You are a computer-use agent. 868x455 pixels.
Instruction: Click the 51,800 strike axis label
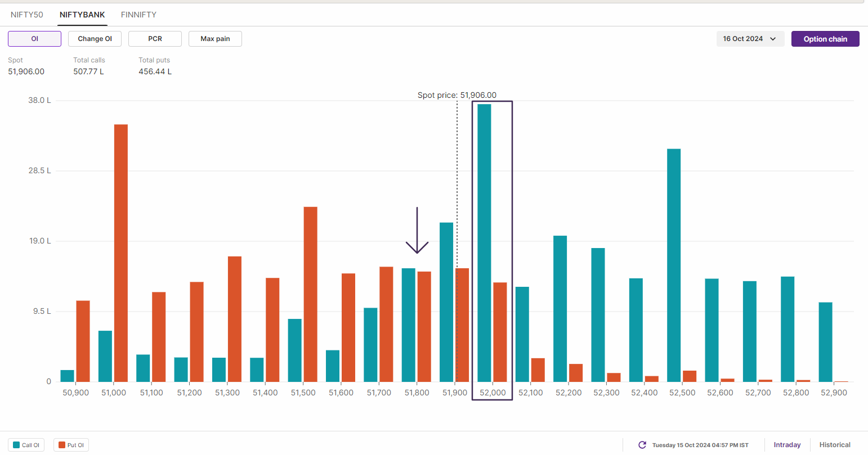click(x=417, y=393)
